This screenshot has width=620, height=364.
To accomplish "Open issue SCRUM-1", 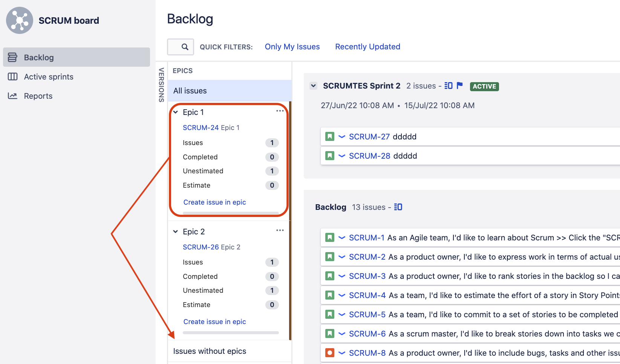I will pos(367,238).
